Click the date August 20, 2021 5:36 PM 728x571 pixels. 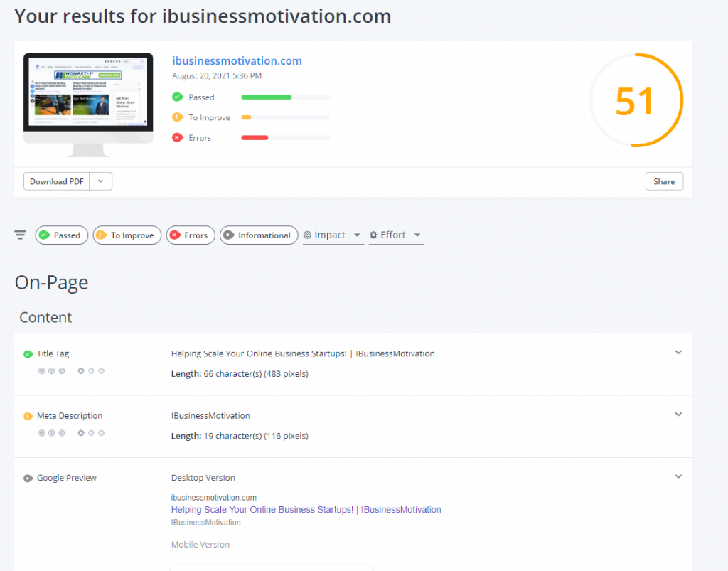click(x=217, y=75)
